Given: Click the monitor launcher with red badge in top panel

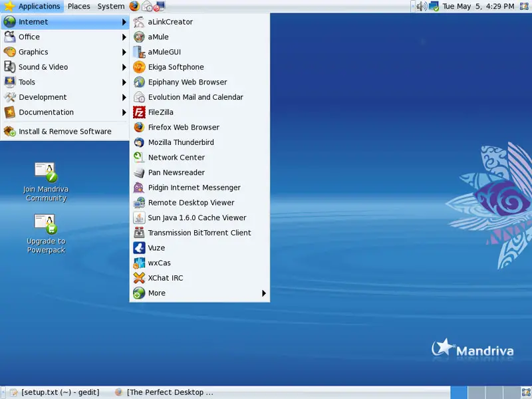Looking at the screenshot, I should point(159,6).
